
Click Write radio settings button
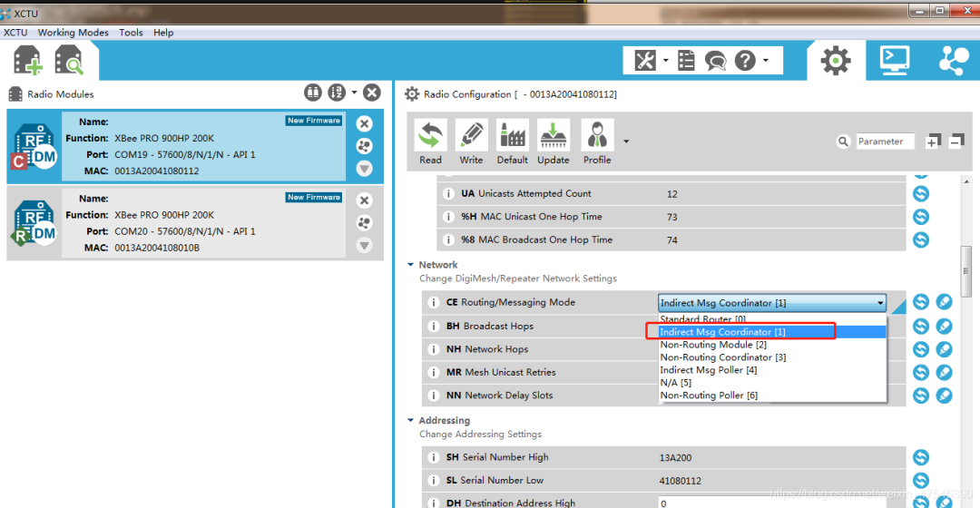471,142
